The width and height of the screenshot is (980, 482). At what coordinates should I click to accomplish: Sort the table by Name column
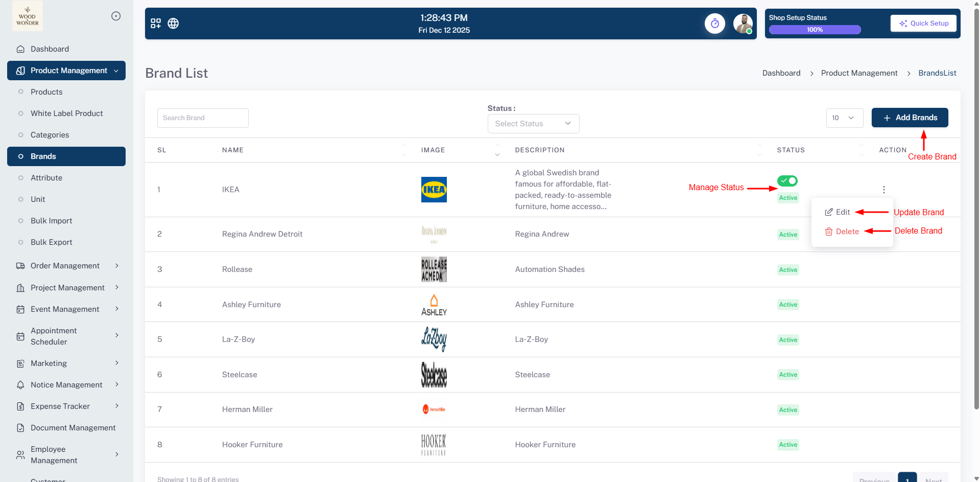(403, 150)
